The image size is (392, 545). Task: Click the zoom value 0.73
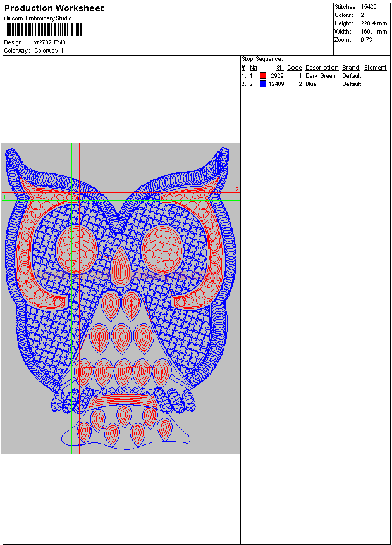pyautogui.click(x=366, y=40)
